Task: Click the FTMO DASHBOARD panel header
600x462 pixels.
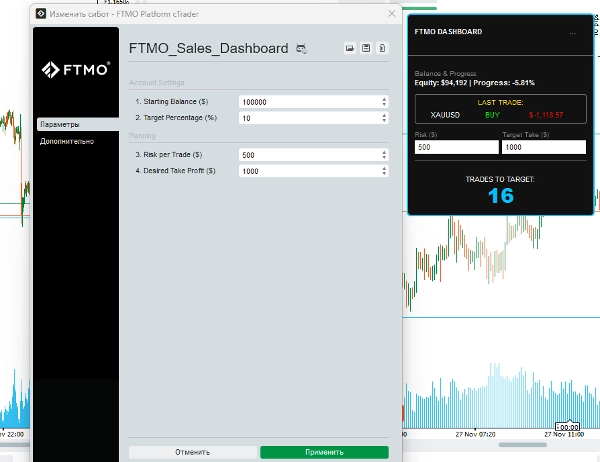Action: (448, 32)
